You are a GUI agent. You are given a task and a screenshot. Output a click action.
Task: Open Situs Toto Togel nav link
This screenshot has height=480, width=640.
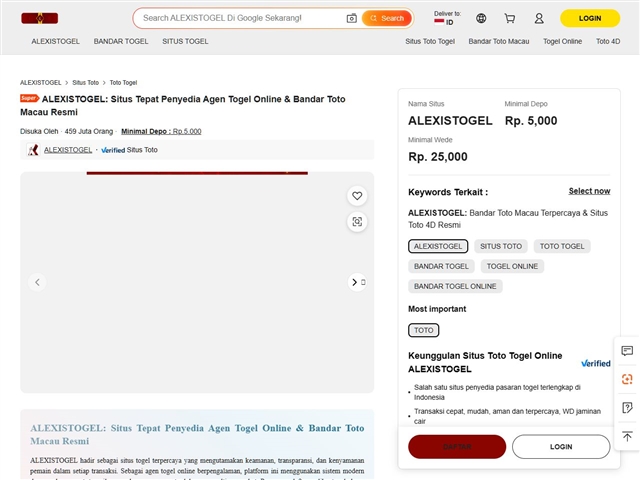(430, 41)
